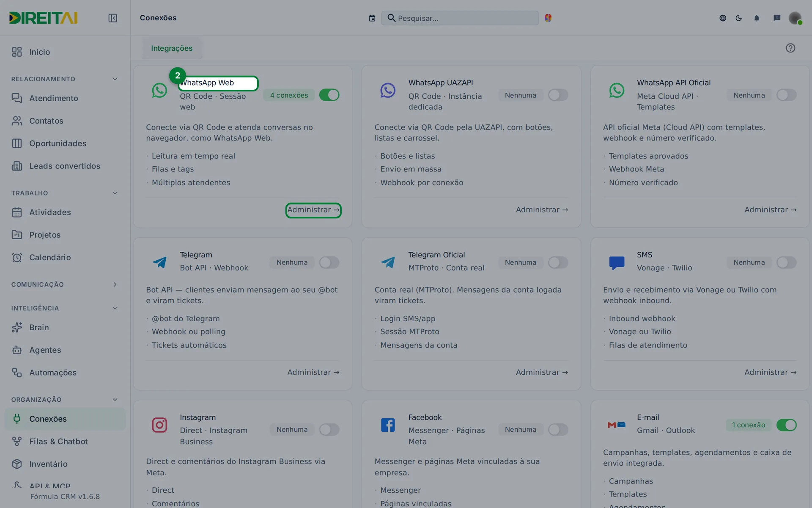
Task: Click the SMS chat bubble icon
Action: pos(617,262)
